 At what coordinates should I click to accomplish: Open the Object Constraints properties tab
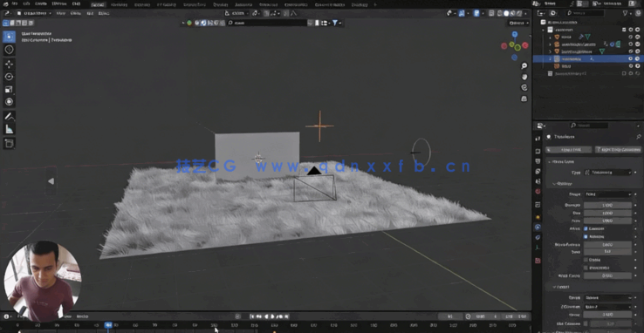pos(538,237)
